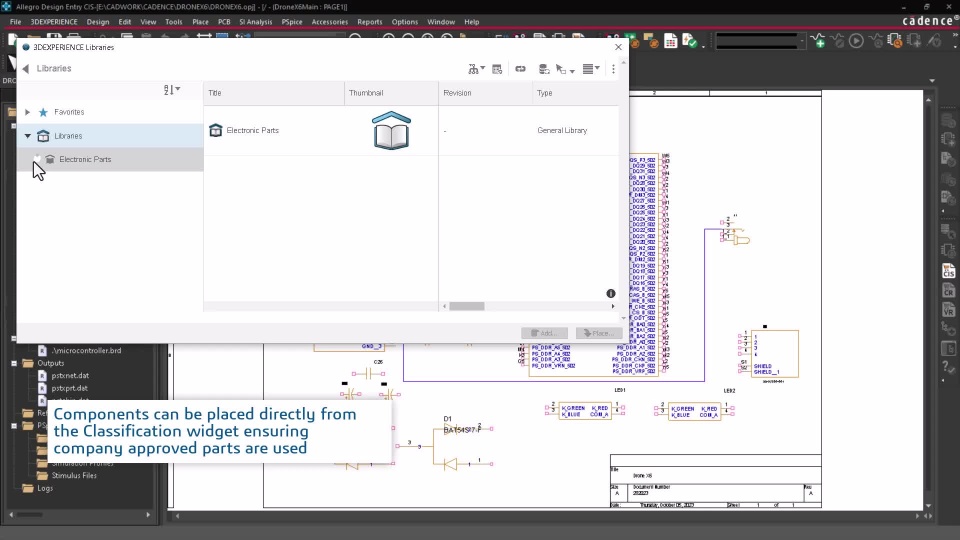The width and height of the screenshot is (960, 540).
Task: Click the information icon in Libraries panel
Action: pos(610,294)
